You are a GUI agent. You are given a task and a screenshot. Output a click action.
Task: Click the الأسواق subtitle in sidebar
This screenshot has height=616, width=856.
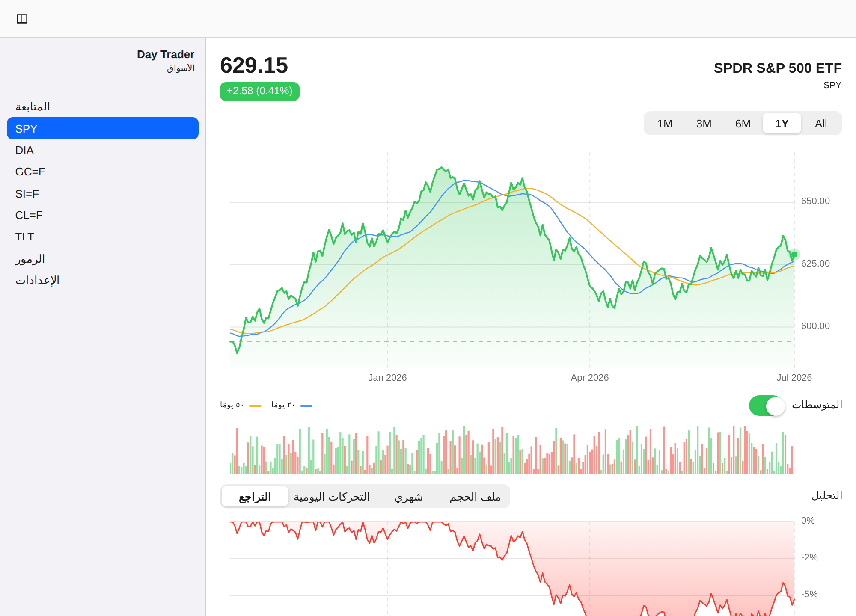pyautogui.click(x=181, y=68)
